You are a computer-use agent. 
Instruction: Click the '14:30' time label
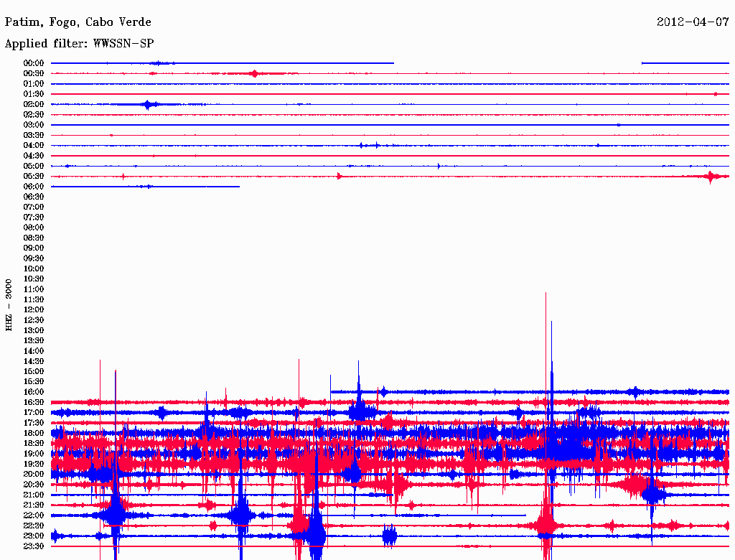[x=34, y=361]
